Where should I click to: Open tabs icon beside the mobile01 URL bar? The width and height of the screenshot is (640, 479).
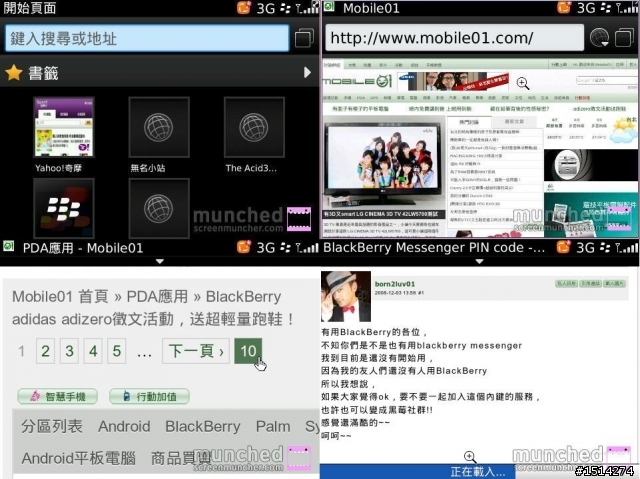(624, 38)
